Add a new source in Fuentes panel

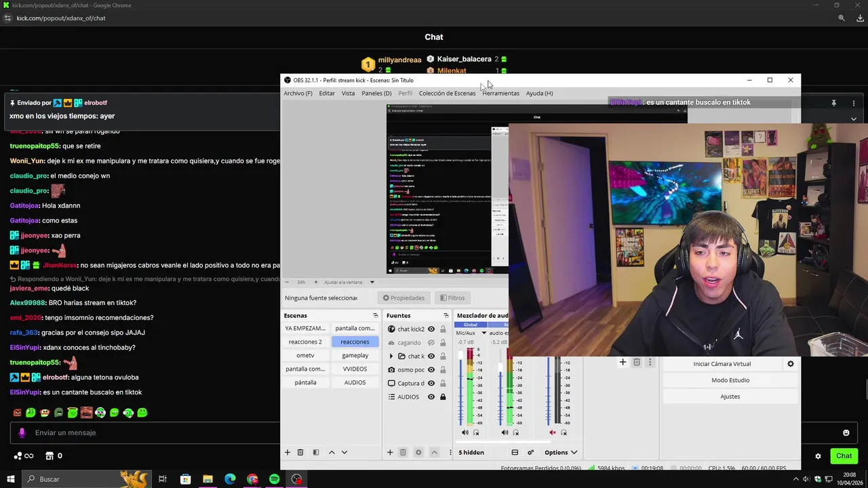[x=390, y=452]
